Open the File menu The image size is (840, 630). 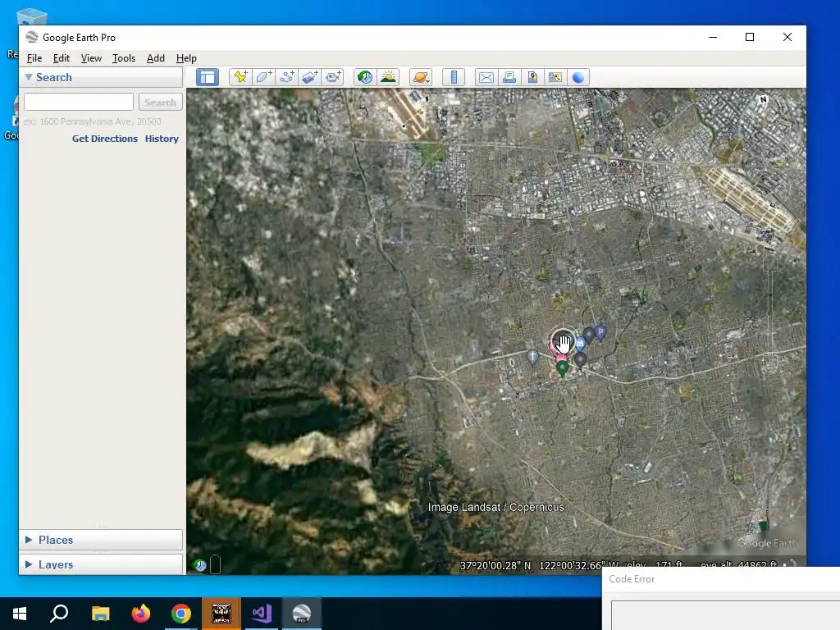34,58
